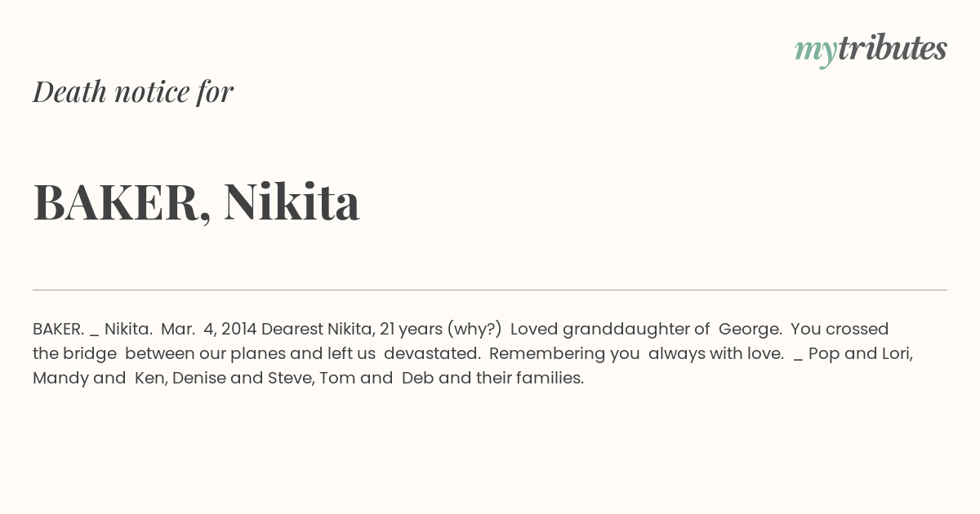Click the word "devastated"
This screenshot has height=514, width=980.
coord(430,354)
